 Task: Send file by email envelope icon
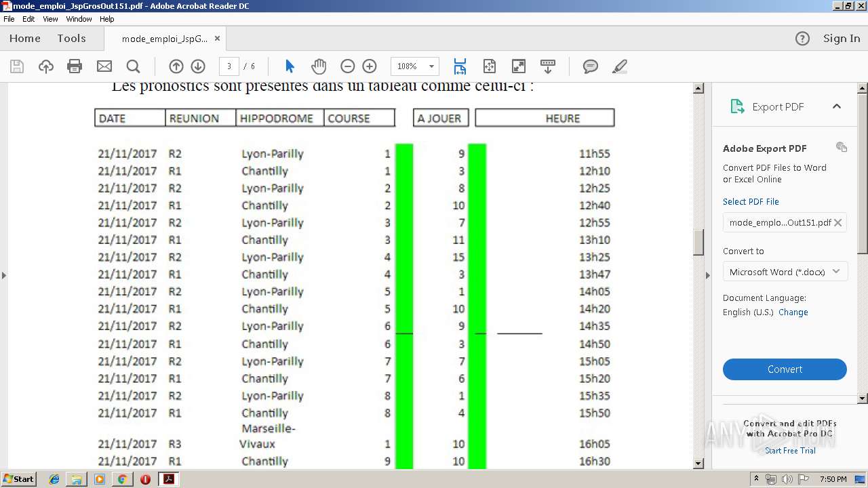(104, 66)
